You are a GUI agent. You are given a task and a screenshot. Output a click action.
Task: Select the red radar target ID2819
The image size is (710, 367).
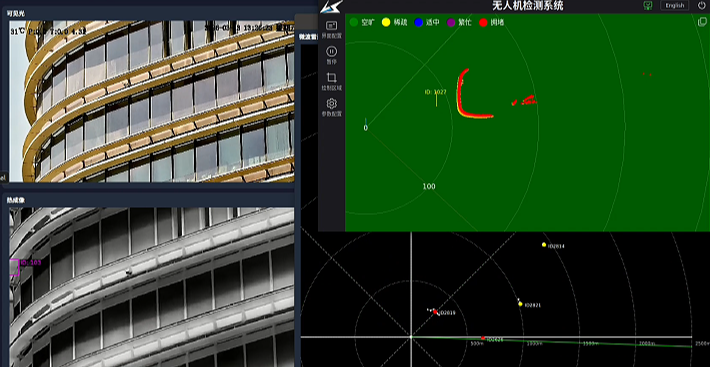pos(435,312)
